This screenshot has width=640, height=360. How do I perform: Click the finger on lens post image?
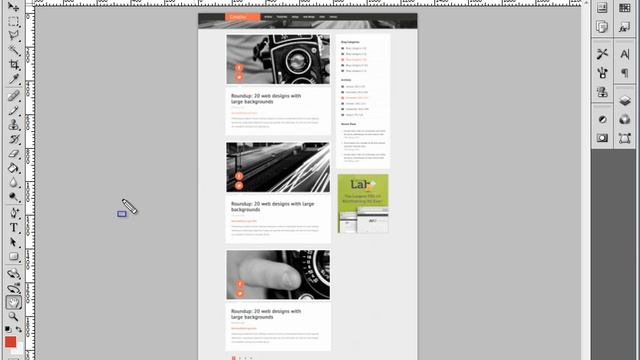pyautogui.click(x=278, y=275)
